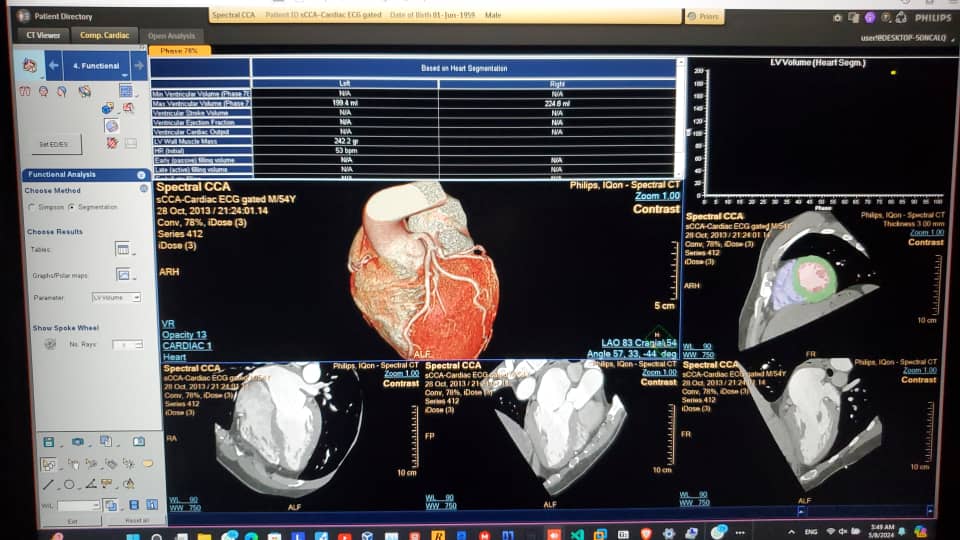Image resolution: width=960 pixels, height=540 pixels.
Task: Click the table layout icon near stage bar
Action: coord(126,92)
